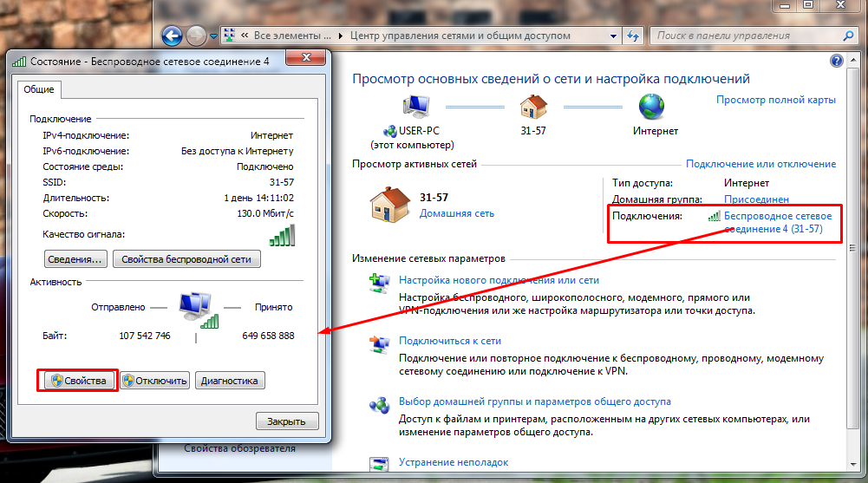Click the magnifier search icon

coord(849,36)
